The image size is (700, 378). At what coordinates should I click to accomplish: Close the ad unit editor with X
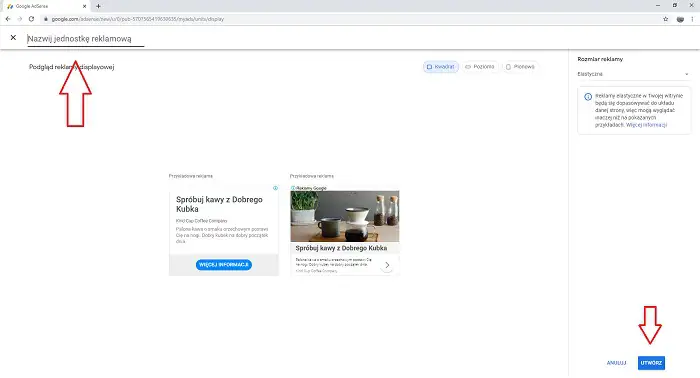coord(13,38)
